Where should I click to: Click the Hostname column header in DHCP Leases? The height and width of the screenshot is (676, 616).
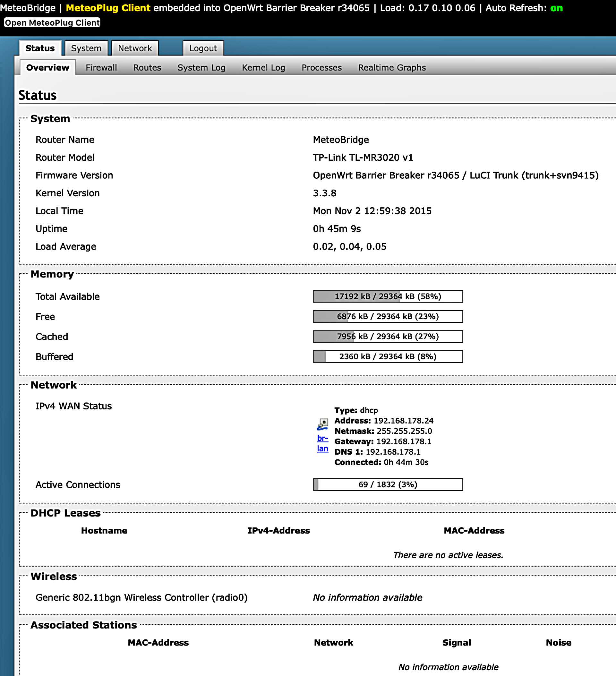tap(104, 530)
